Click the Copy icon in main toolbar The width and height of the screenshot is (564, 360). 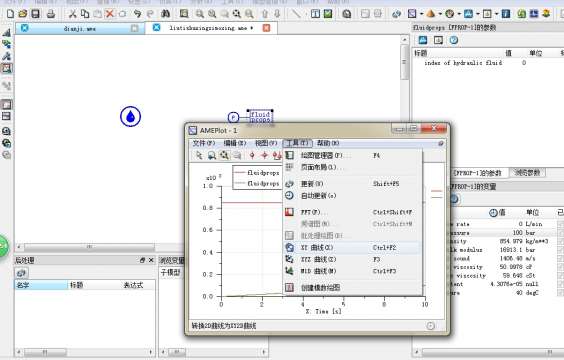pos(85,14)
